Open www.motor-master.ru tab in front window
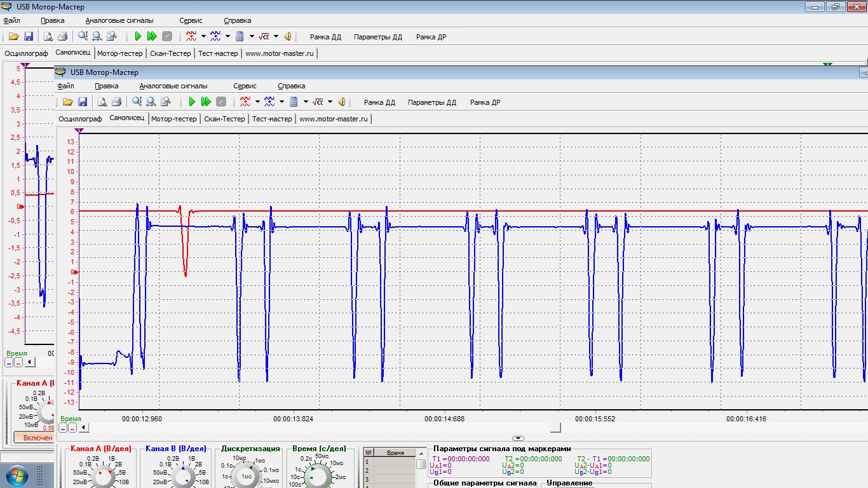 pyautogui.click(x=334, y=119)
